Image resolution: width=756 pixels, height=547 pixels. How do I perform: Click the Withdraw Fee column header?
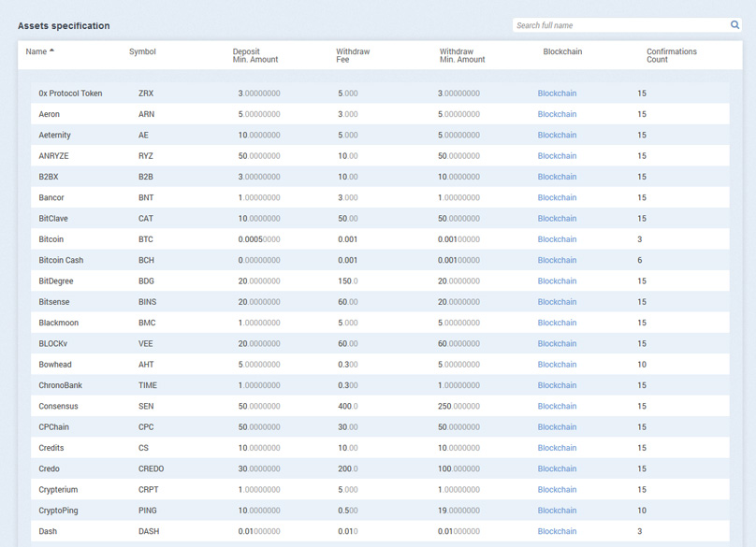(x=353, y=55)
